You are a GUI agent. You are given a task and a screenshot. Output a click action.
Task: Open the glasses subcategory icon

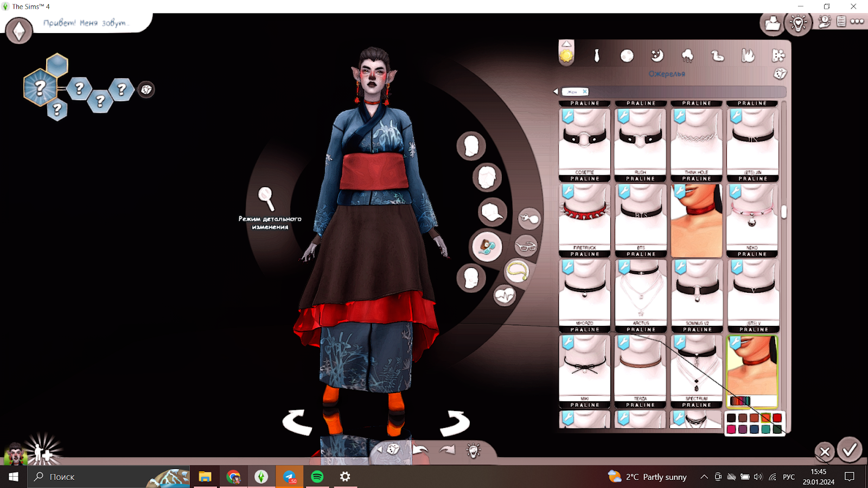tap(525, 247)
